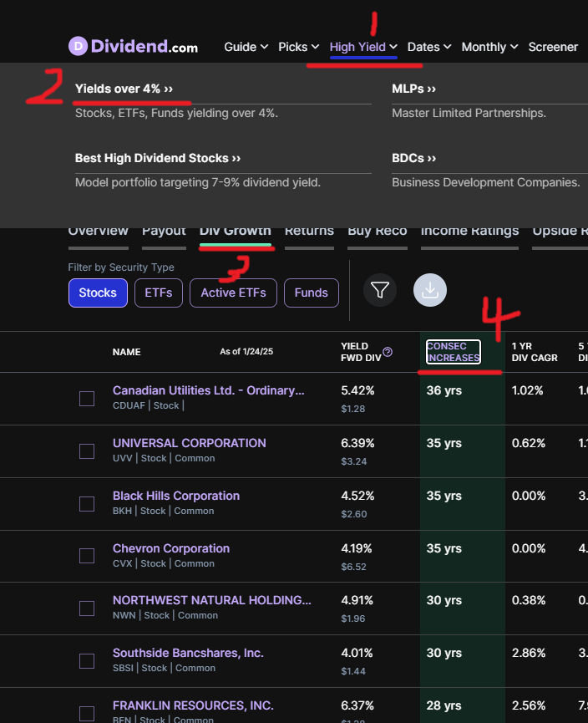Open NORTHWEST NATURAL HOLDING stock link
The height and width of the screenshot is (723, 588).
point(212,600)
